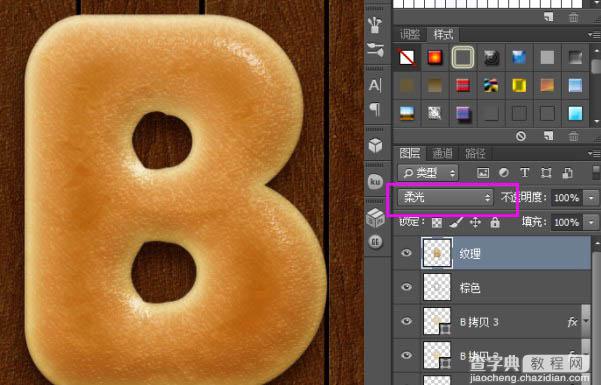Image resolution: width=601 pixels, height=385 pixels.
Task: Open the 填充 fill slider arrow
Action: click(591, 222)
